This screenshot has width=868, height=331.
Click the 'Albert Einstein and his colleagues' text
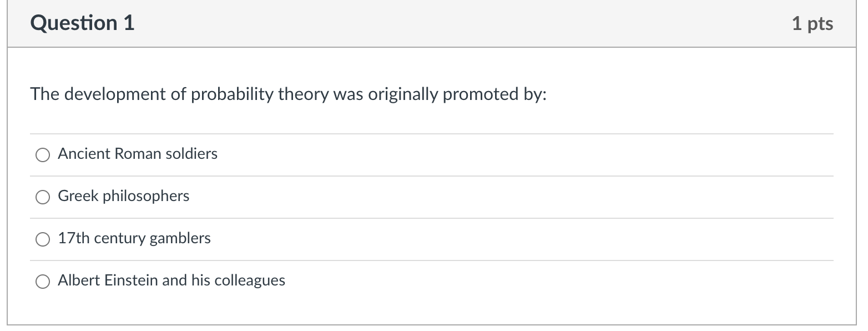pyautogui.click(x=171, y=280)
